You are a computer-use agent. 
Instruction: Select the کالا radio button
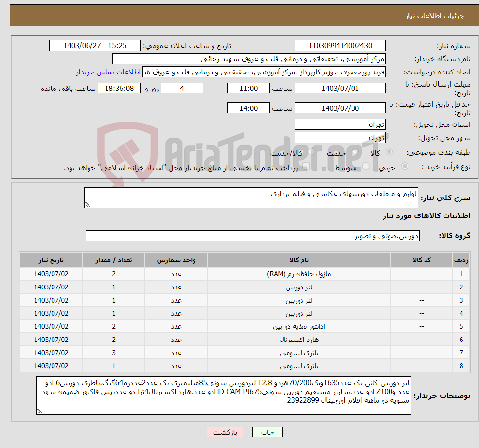click(x=389, y=152)
